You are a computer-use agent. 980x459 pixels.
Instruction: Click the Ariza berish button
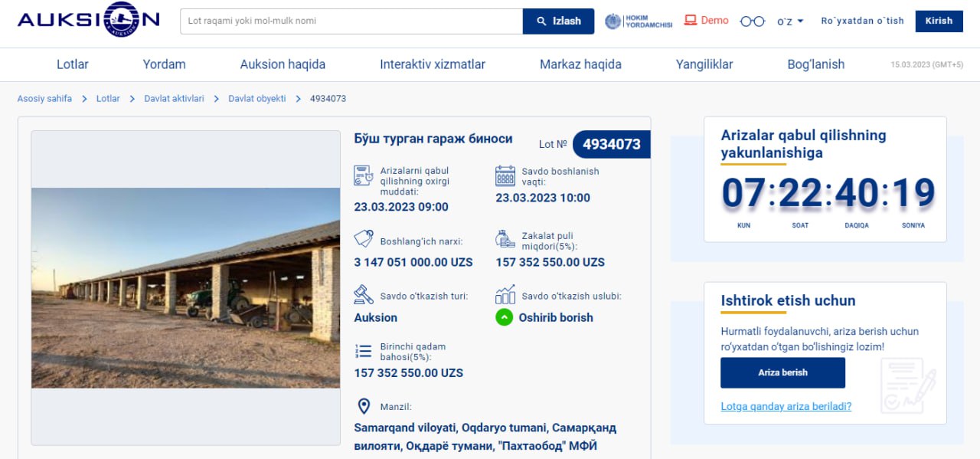click(x=782, y=372)
